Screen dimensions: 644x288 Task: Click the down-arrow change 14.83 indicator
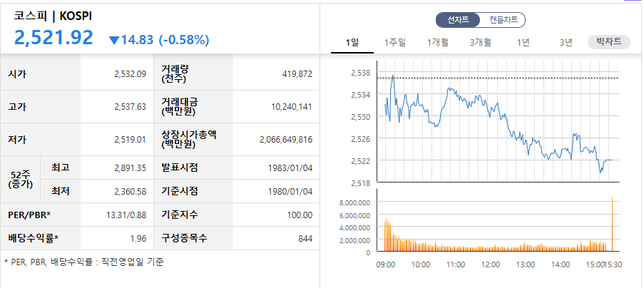[x=131, y=40]
